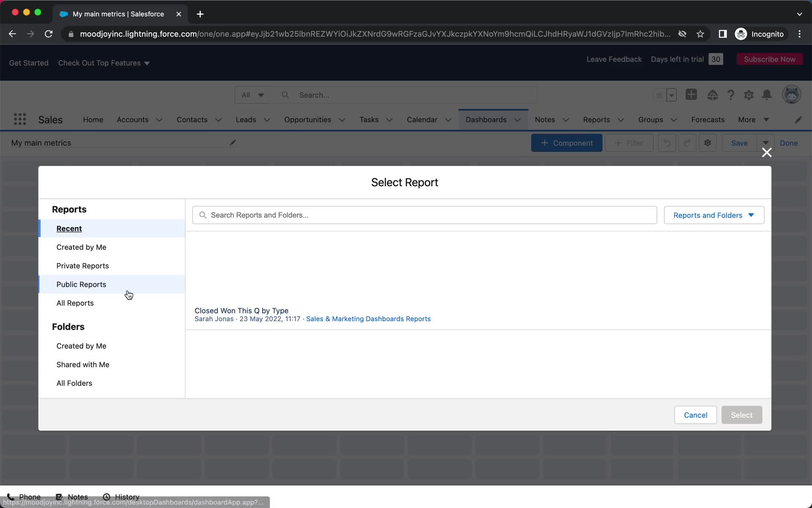Open search scope All dropdown
Image resolution: width=812 pixels, height=508 pixels.
click(252, 95)
